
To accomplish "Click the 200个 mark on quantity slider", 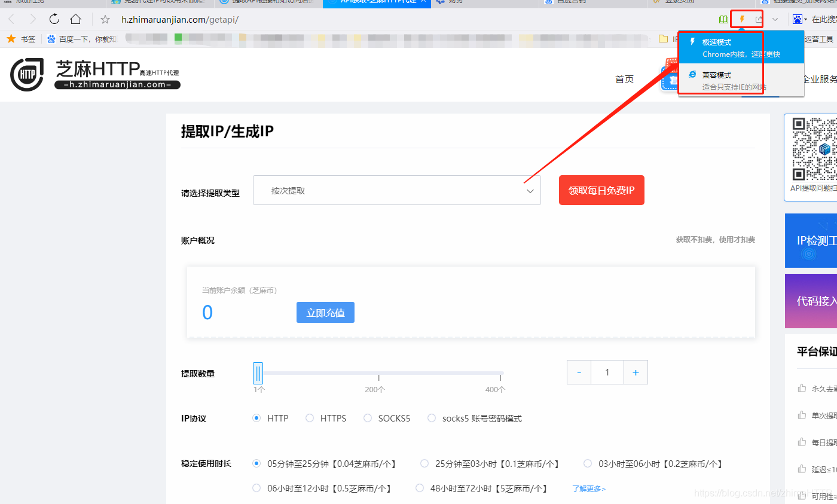I will [x=375, y=389].
